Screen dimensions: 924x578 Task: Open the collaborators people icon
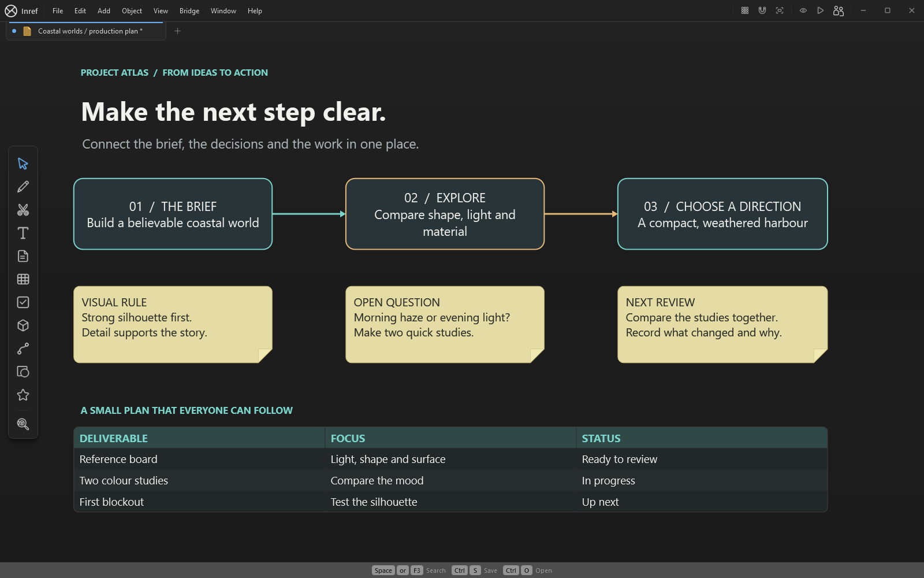[x=839, y=10]
